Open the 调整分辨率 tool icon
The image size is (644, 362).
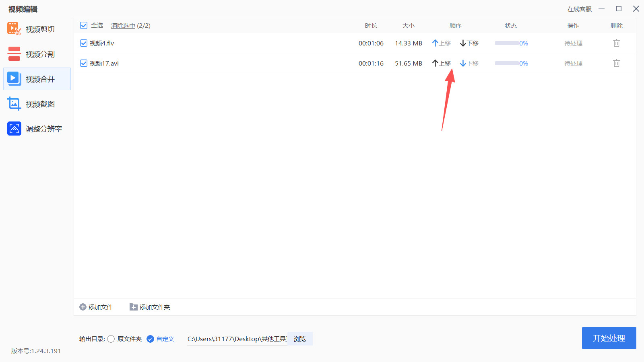click(14, 129)
